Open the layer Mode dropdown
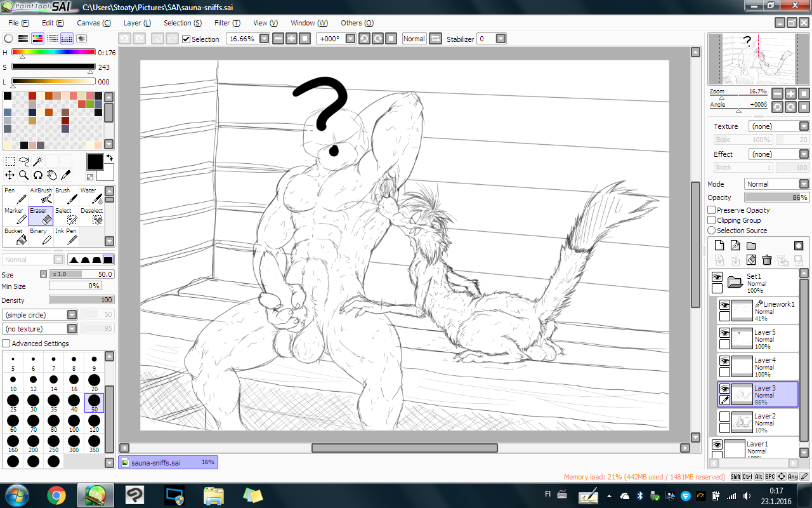The image size is (812, 508). click(x=804, y=184)
